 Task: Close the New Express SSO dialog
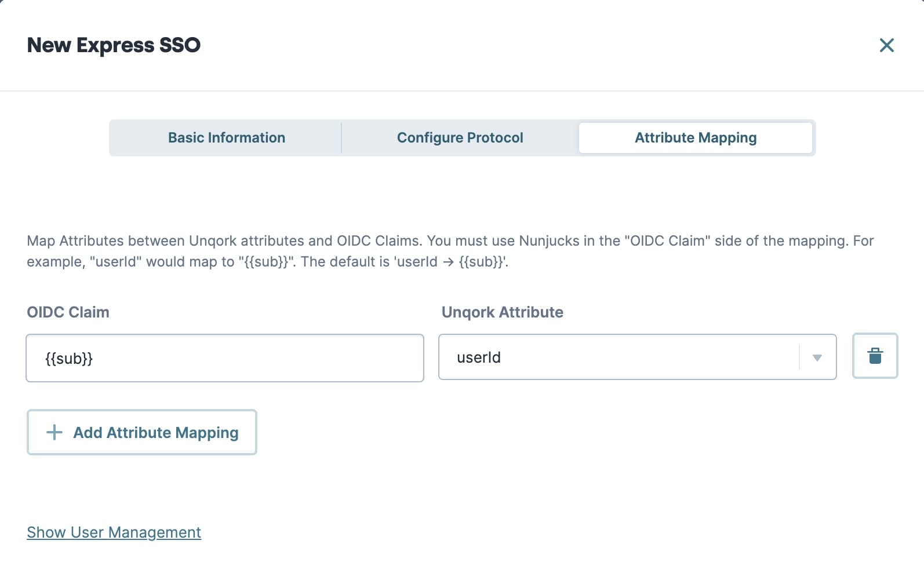point(886,45)
